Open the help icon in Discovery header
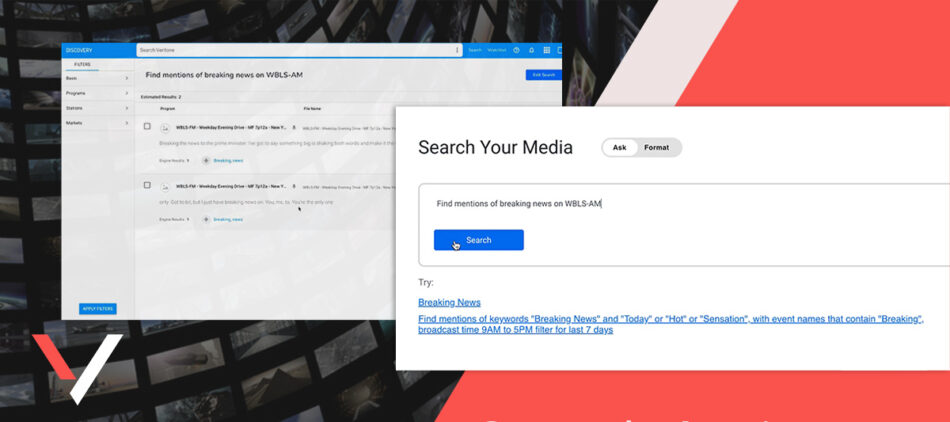 point(516,50)
